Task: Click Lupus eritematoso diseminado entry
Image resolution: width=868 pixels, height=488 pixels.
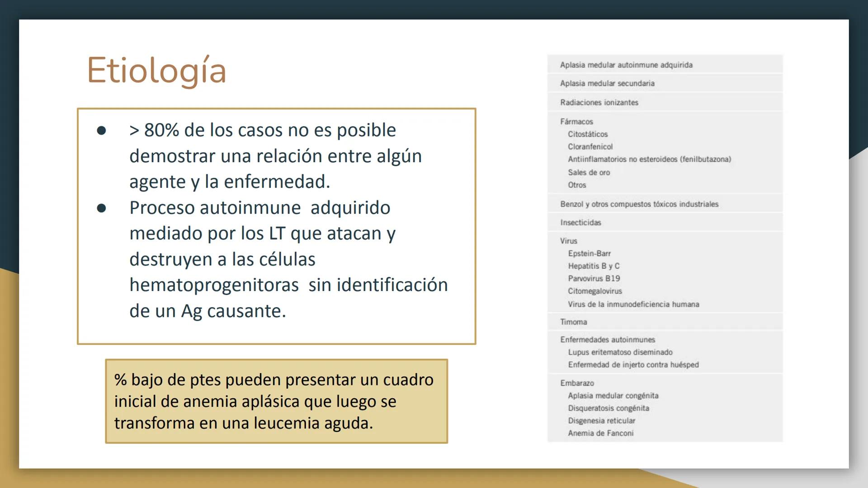Action: [620, 352]
